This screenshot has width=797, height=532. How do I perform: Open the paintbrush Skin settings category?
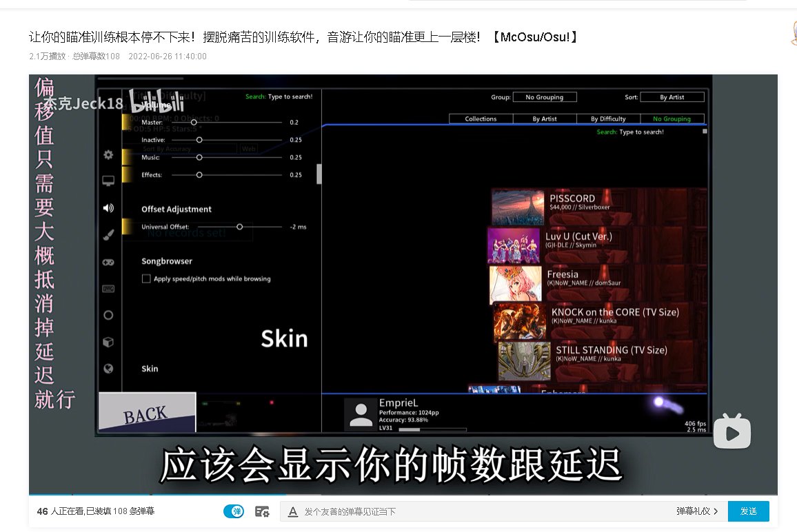108,235
